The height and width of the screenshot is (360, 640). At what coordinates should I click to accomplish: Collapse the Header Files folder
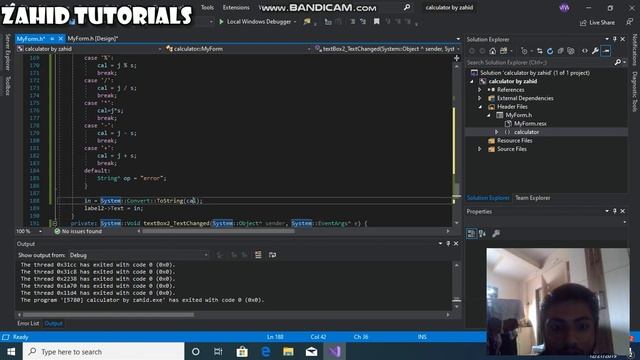480,107
